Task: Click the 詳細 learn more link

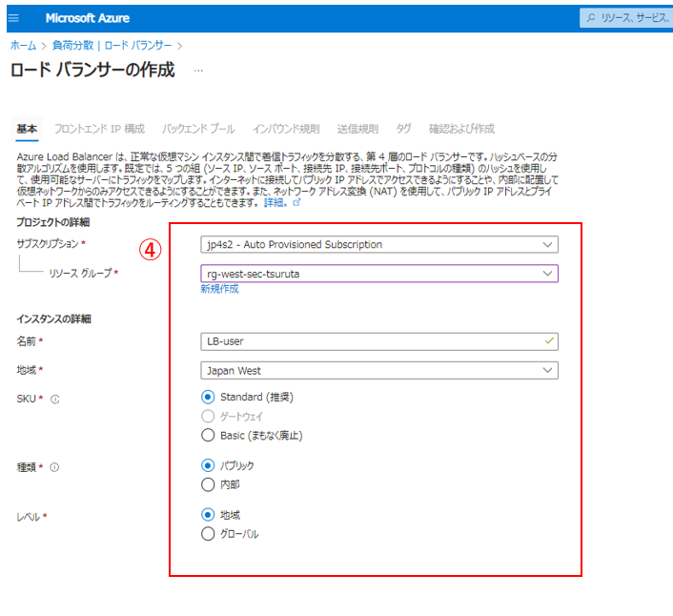Action: click(x=275, y=202)
